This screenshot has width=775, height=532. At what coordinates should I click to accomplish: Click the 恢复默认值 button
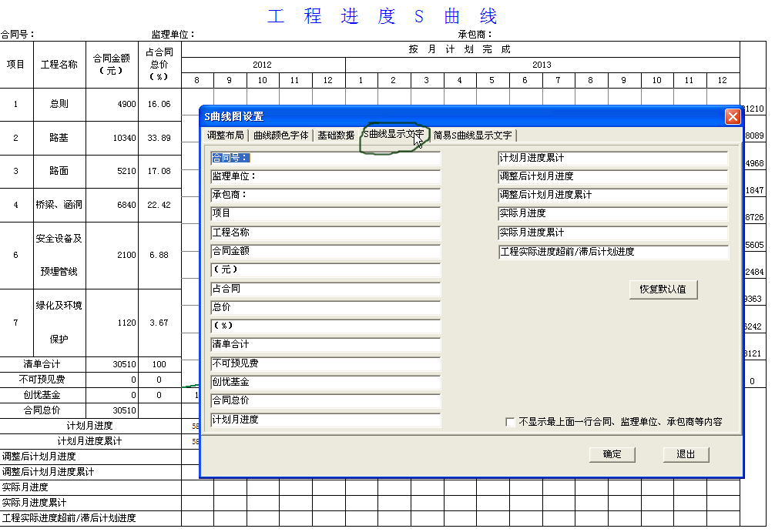click(663, 289)
